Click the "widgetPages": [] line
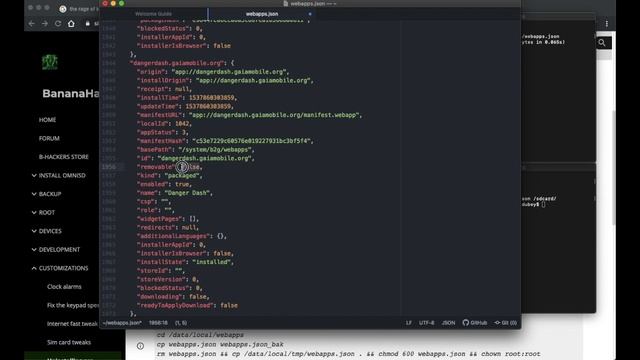This screenshot has width=640, height=360. point(168,219)
